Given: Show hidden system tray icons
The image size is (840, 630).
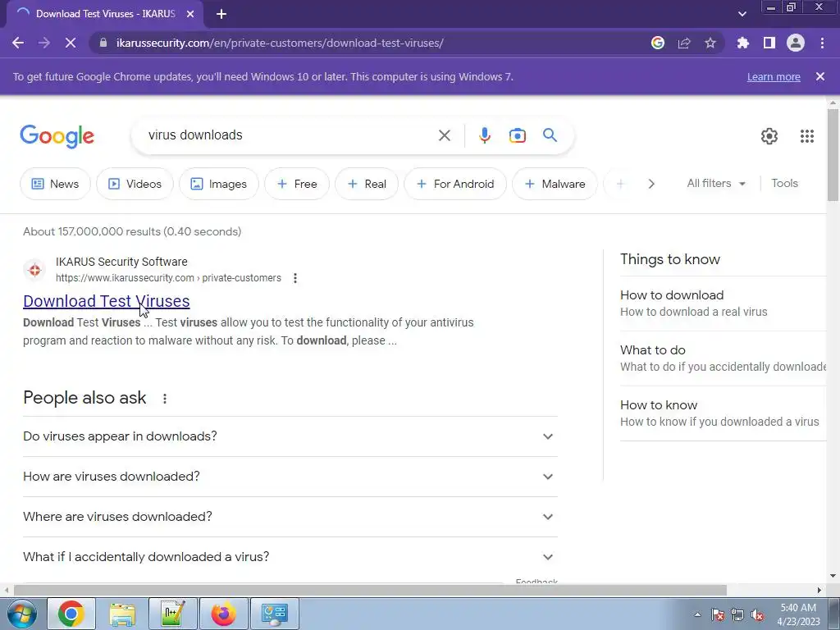Looking at the screenshot, I should (697, 614).
